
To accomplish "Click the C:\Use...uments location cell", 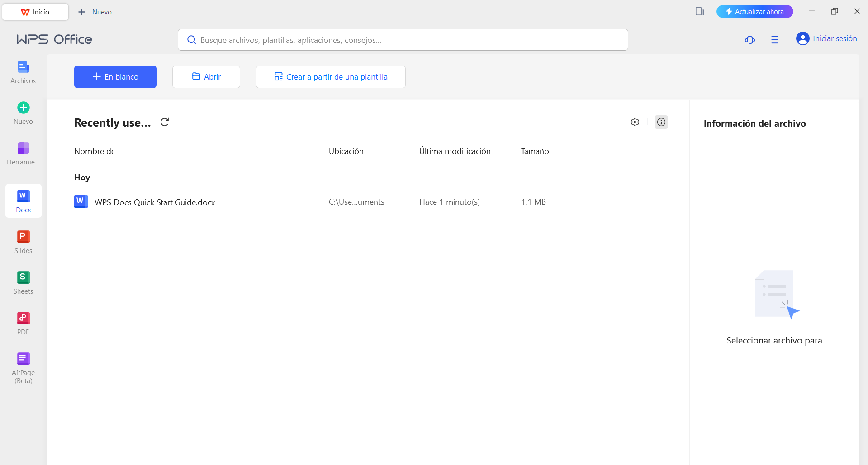I will pos(356,202).
